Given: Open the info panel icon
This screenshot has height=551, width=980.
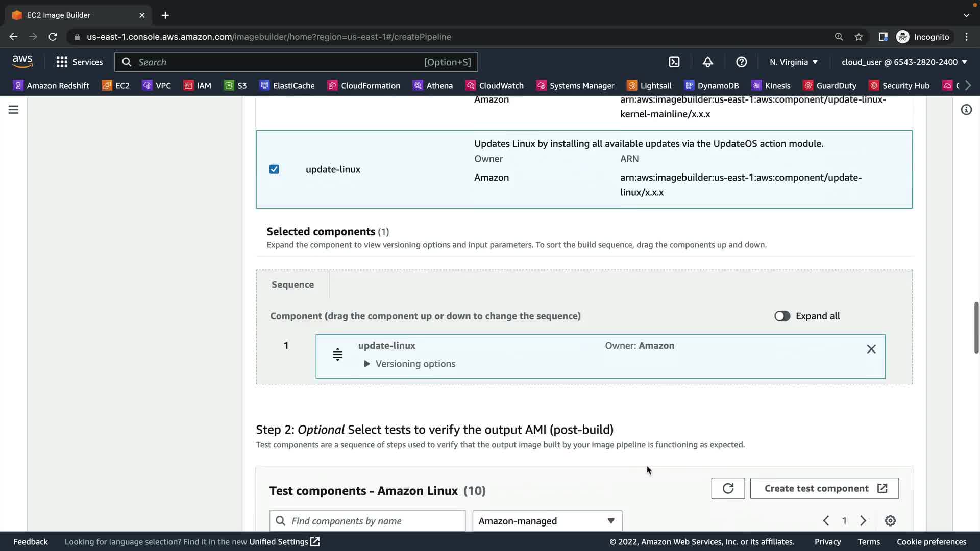Looking at the screenshot, I should (966, 110).
